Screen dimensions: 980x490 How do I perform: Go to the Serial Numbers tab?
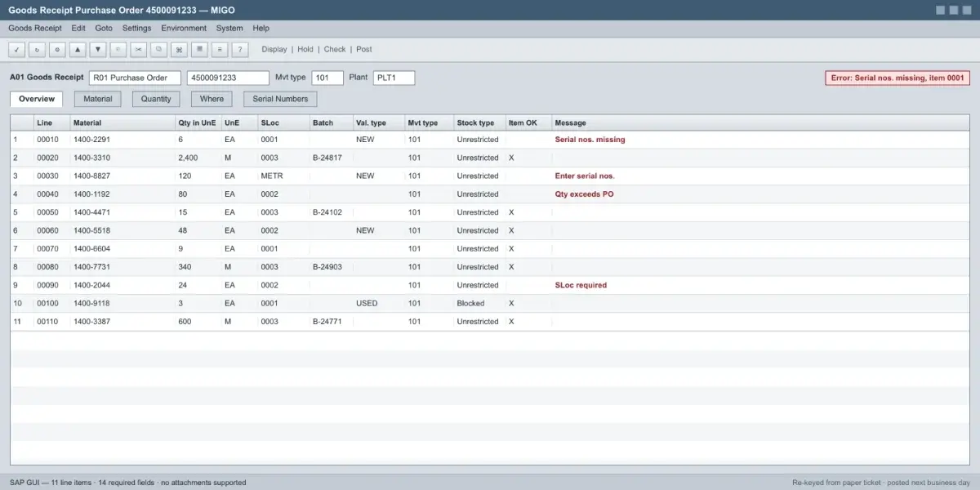coord(280,99)
